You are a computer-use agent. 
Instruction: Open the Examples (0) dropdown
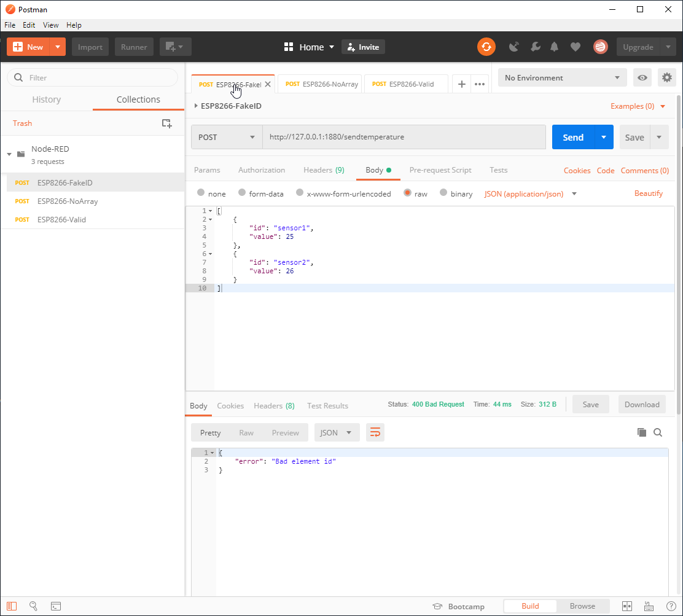coord(638,106)
